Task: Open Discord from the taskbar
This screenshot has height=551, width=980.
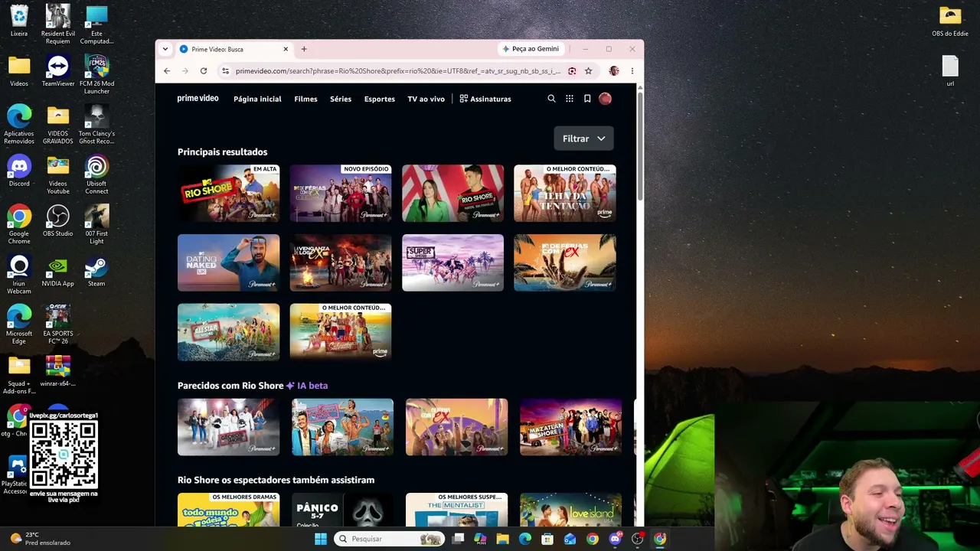Action: pyautogui.click(x=615, y=539)
